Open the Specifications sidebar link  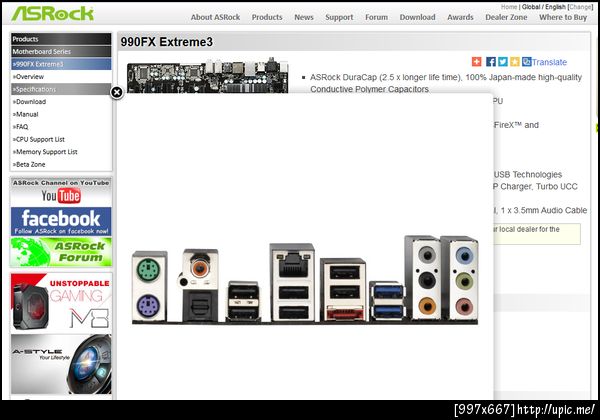(x=61, y=89)
